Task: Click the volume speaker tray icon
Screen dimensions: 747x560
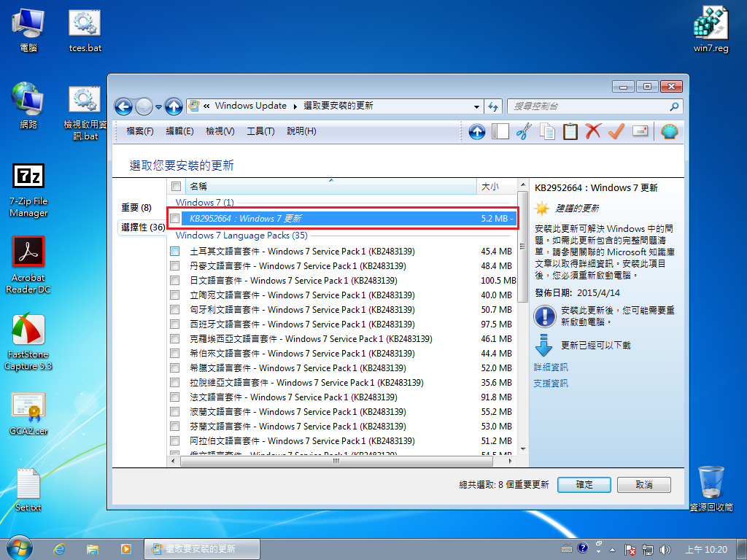Action: pos(665,550)
